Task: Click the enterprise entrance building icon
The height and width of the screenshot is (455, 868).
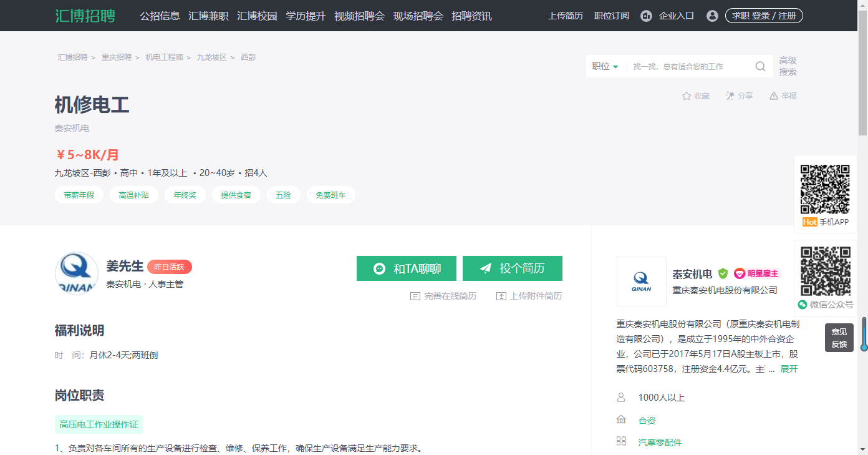Action: [x=647, y=16]
